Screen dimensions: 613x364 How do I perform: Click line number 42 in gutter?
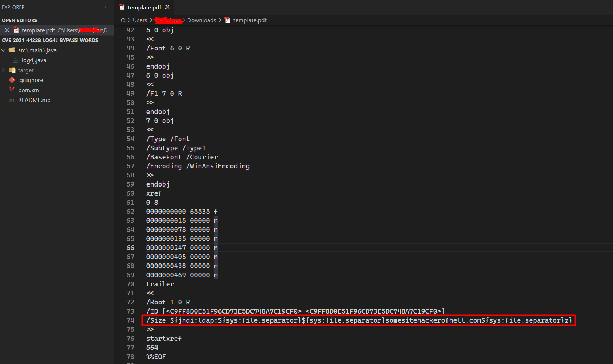click(130, 30)
